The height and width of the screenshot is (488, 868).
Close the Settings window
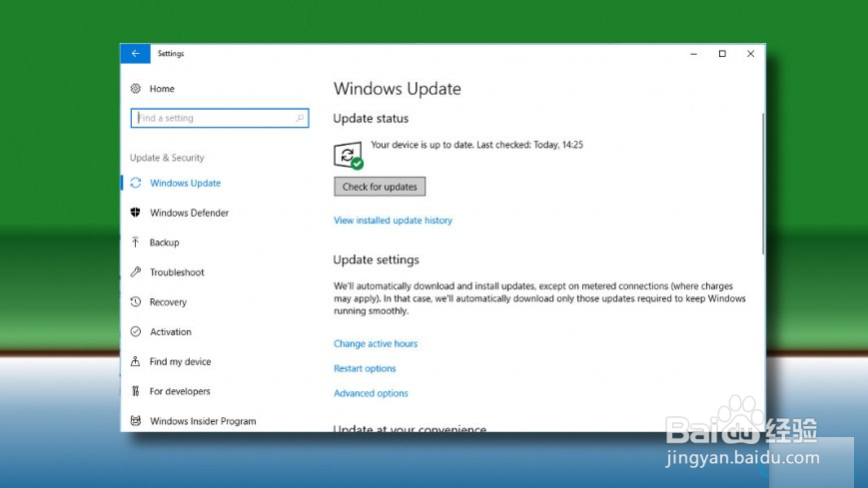(x=751, y=54)
